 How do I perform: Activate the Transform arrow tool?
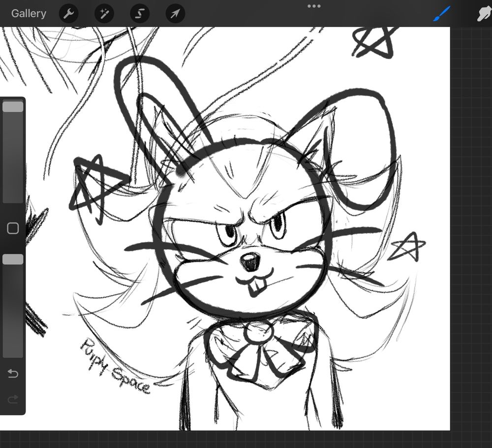click(x=175, y=13)
